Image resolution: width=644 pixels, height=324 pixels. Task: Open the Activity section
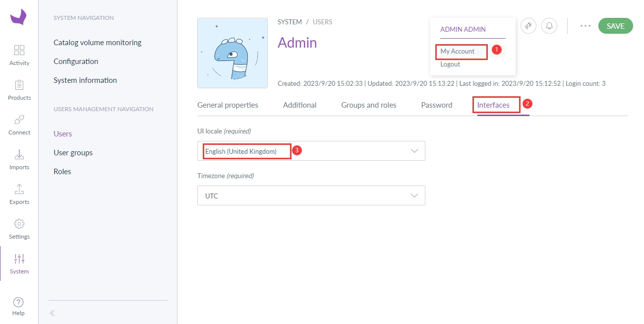(19, 55)
